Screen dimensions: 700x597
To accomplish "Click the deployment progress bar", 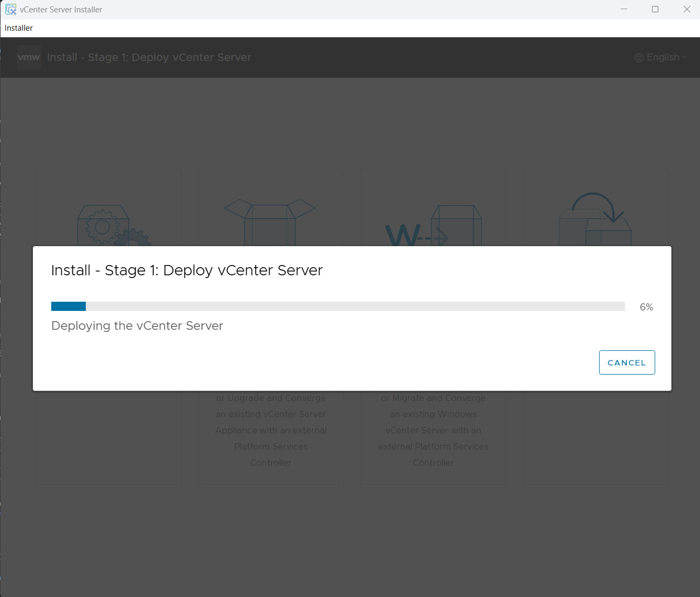I will [338, 307].
